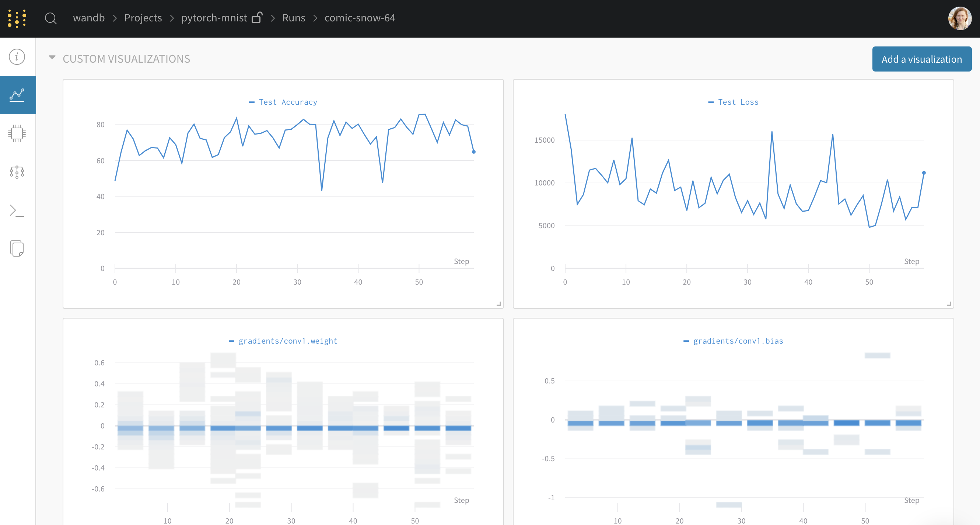Open the model brain icon
This screenshot has width=980, height=525.
point(17,172)
